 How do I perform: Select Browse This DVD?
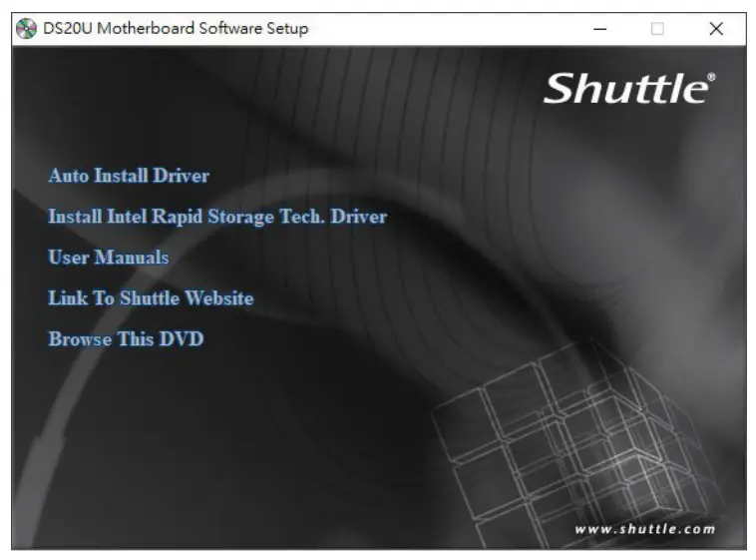point(126,339)
